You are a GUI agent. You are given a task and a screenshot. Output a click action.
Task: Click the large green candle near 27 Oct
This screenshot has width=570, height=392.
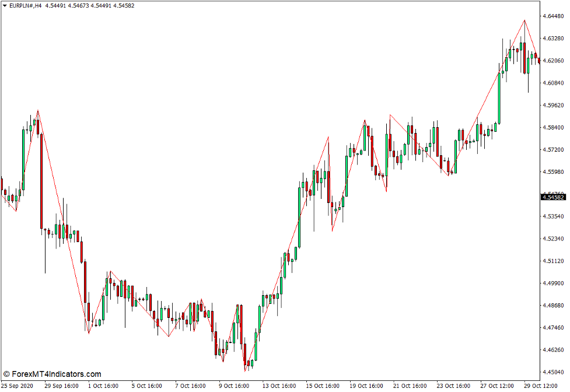pos(499,99)
